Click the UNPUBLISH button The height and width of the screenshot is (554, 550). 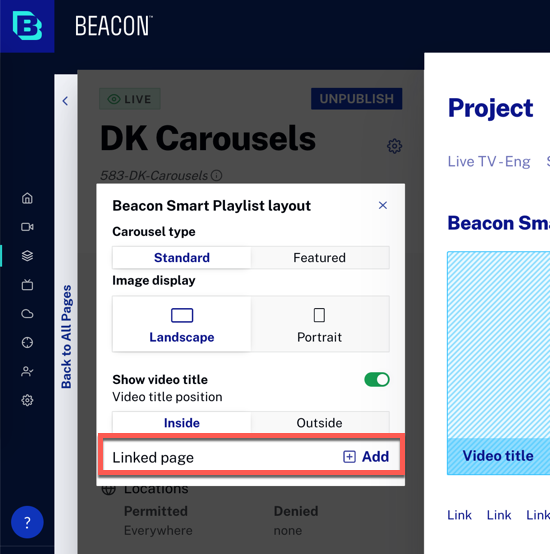click(x=356, y=99)
